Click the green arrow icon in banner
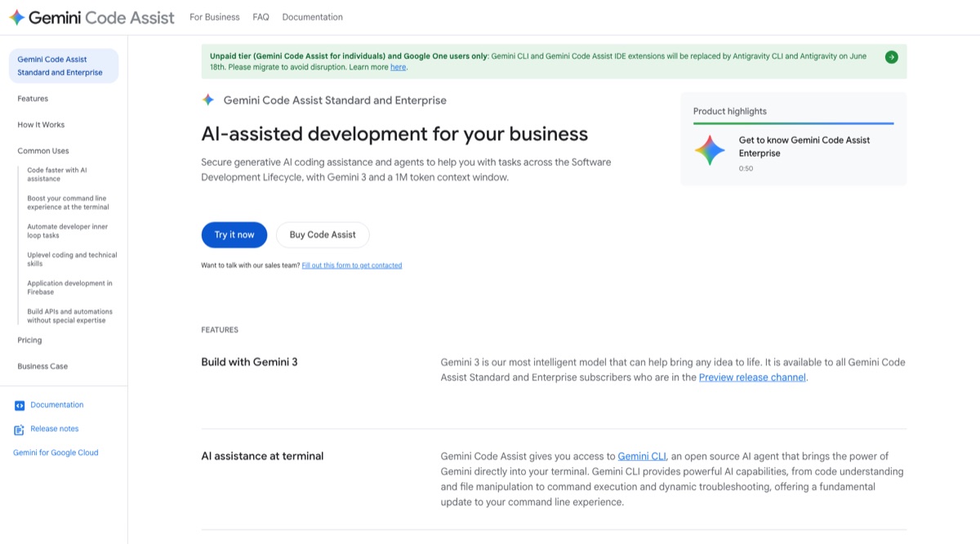 pos(891,57)
